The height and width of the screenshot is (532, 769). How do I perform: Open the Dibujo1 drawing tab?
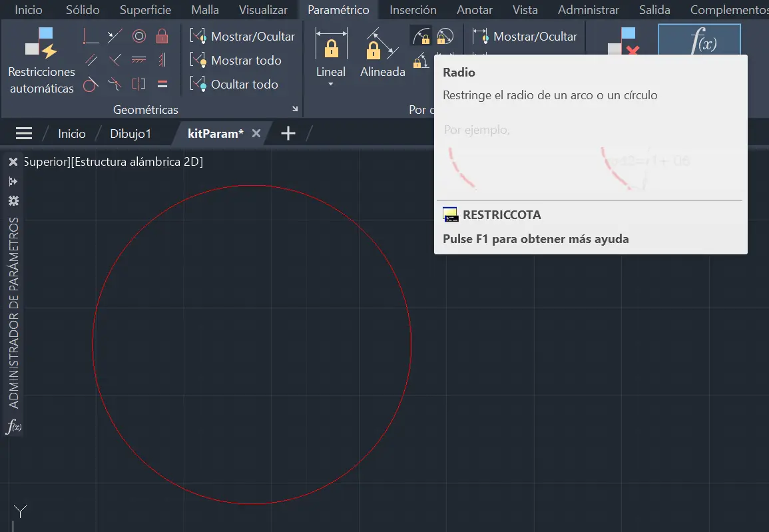pos(130,133)
